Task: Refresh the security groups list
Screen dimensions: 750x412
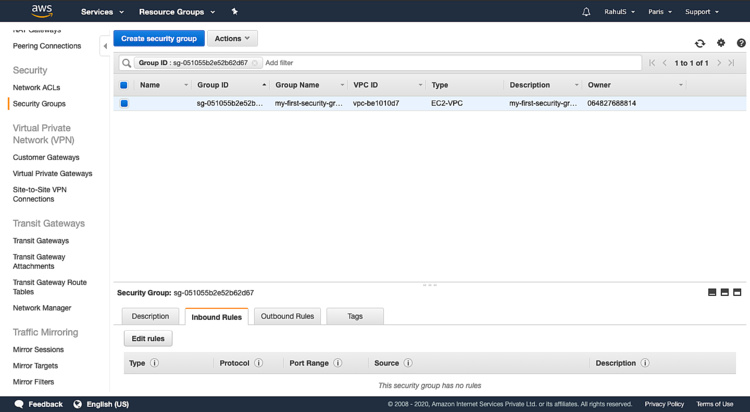Action: 700,43
